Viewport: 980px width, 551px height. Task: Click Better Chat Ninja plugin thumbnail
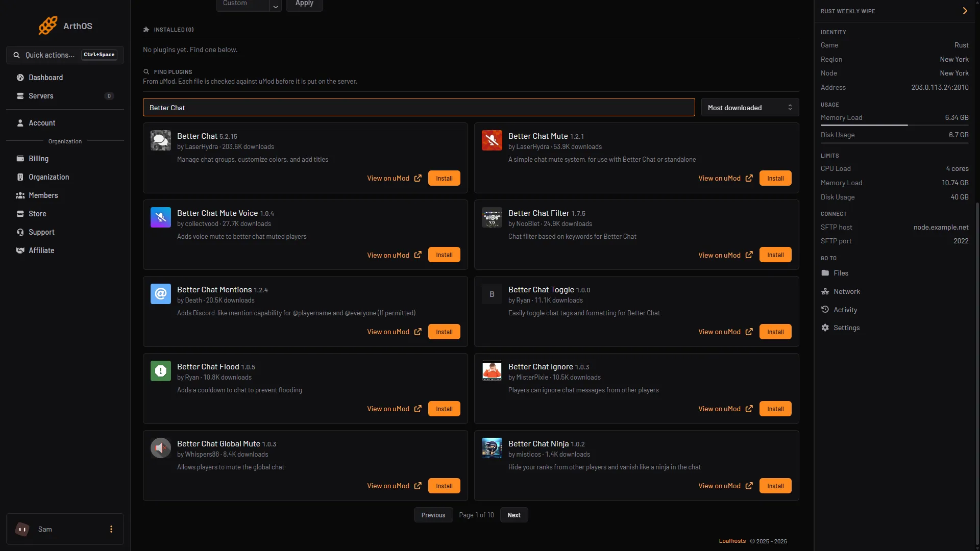click(492, 448)
